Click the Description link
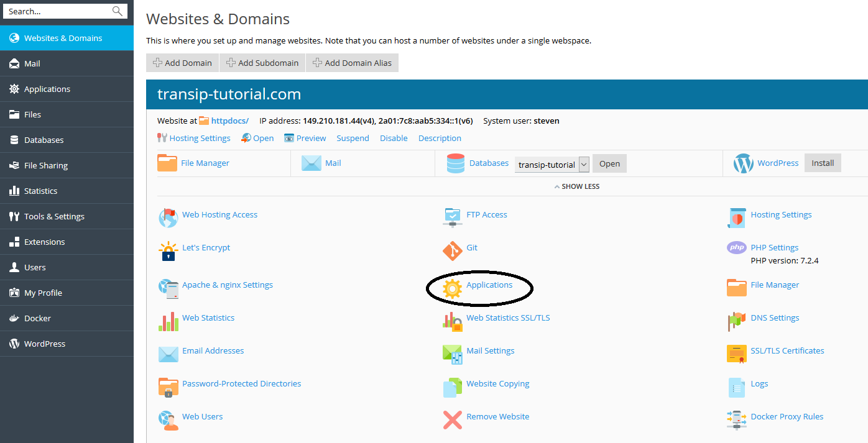This screenshot has height=443, width=868. click(440, 138)
